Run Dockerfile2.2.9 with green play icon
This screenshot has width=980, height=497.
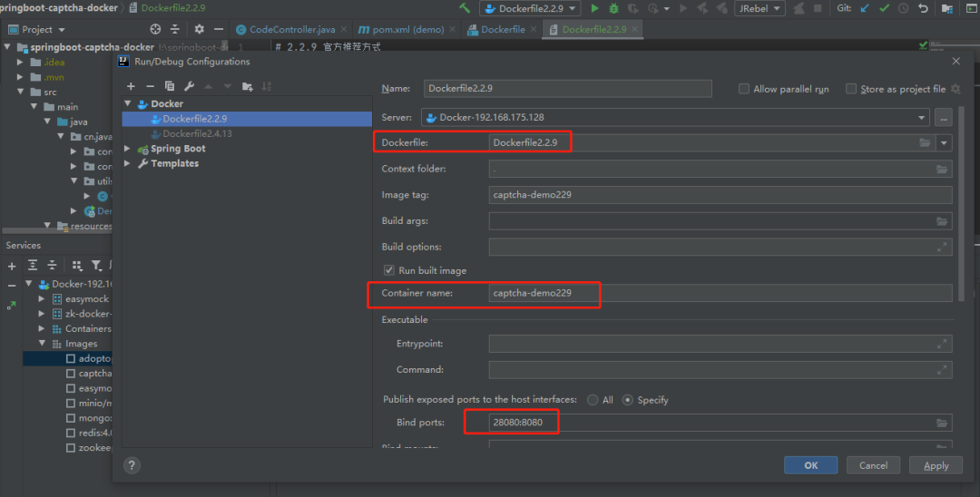pos(595,8)
